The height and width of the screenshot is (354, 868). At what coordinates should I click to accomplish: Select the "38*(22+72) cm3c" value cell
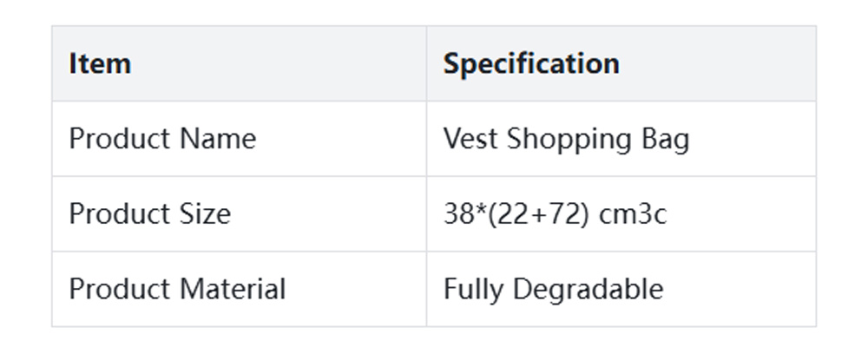click(555, 213)
